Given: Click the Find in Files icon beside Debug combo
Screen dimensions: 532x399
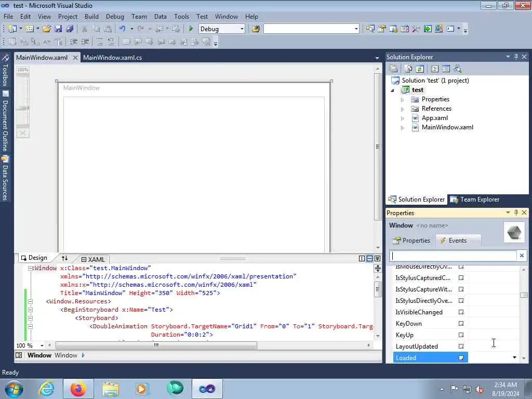Looking at the screenshot, I should 256,29.
